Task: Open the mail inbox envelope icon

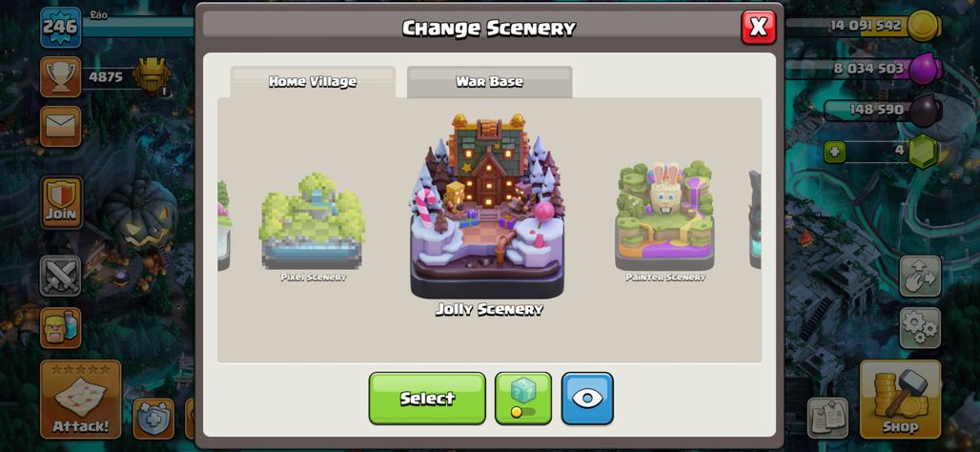Action: click(x=61, y=126)
